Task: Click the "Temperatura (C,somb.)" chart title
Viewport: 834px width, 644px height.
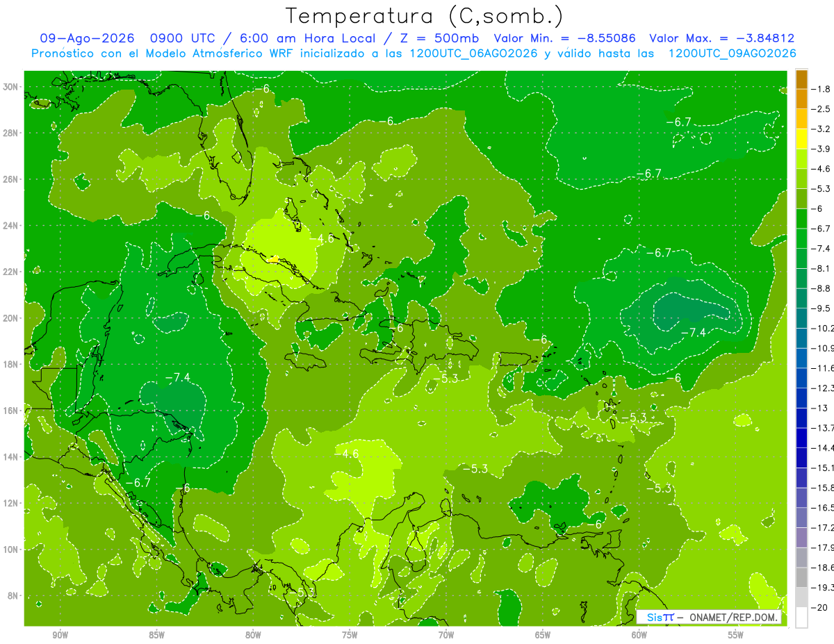Action: coord(425,16)
